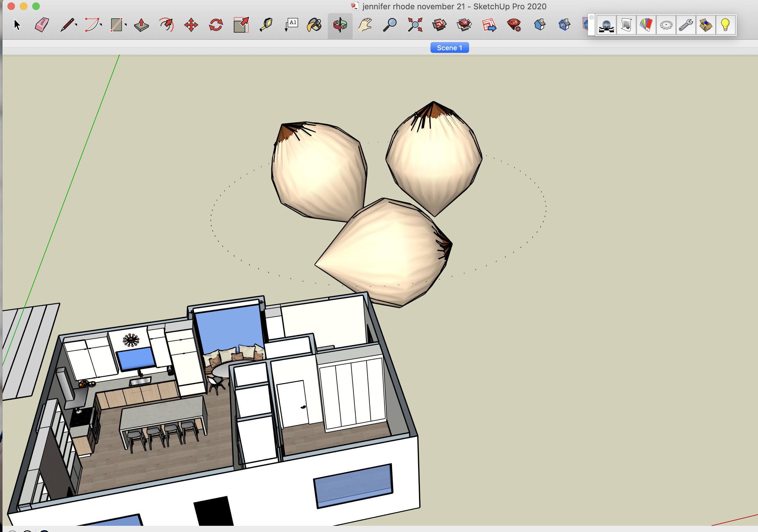
Task: Expand the Line tool dropdown arrow
Action: [76, 25]
